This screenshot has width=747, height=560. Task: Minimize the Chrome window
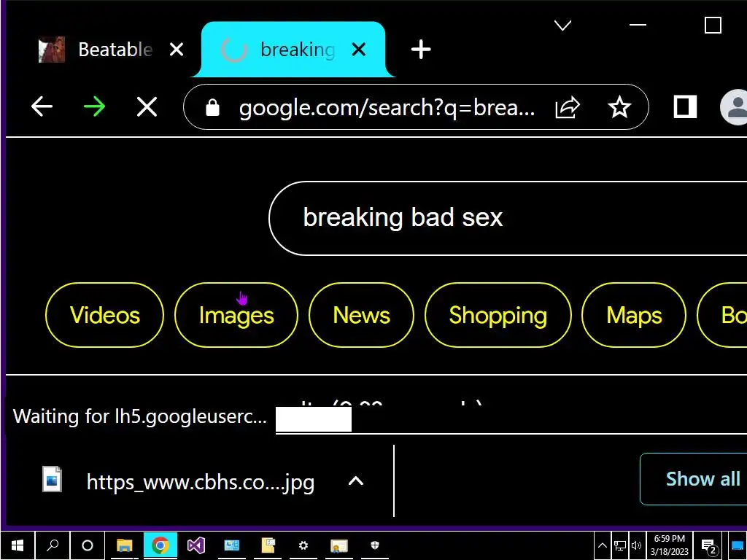638,25
